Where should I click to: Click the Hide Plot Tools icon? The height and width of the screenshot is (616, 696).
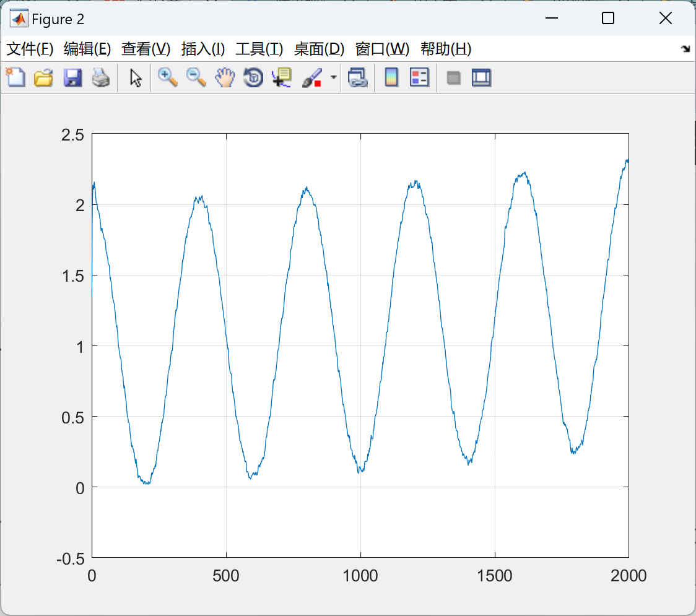(453, 78)
